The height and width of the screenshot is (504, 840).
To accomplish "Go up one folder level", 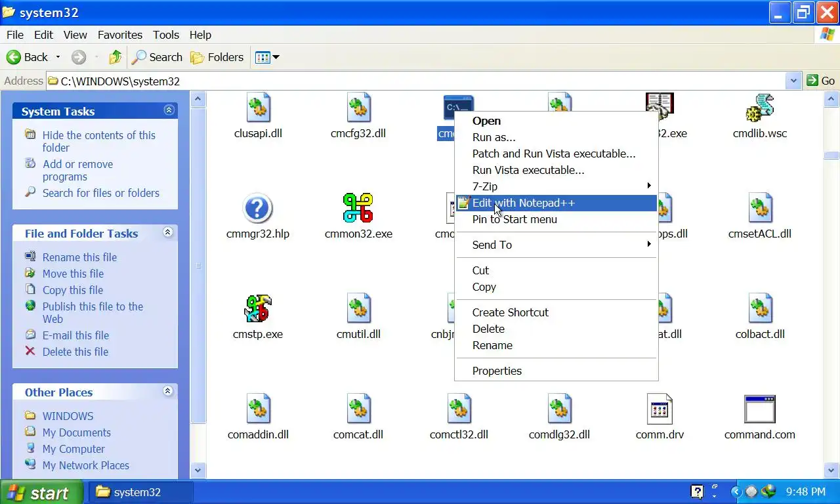I will pyautogui.click(x=115, y=57).
